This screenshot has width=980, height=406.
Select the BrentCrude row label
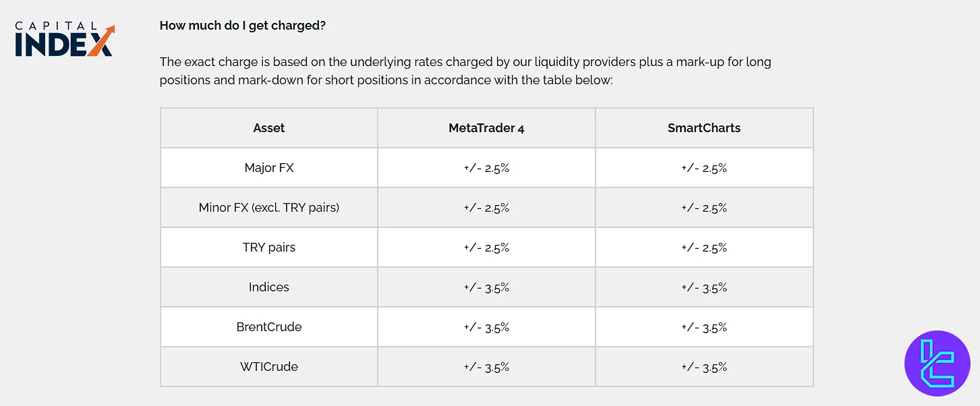coord(269,327)
